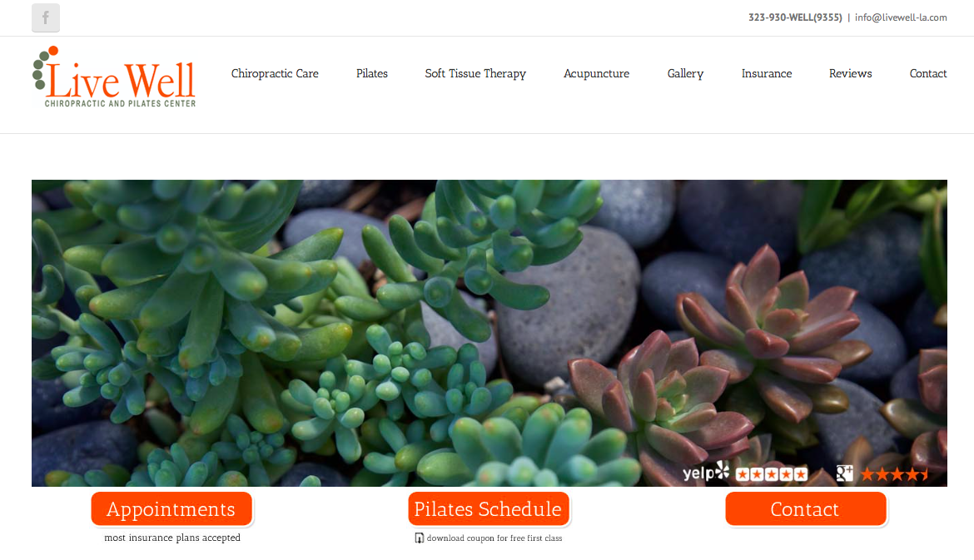The width and height of the screenshot is (974, 560).
Task: Go to Soft Tissue Therapy page
Action: click(x=475, y=73)
